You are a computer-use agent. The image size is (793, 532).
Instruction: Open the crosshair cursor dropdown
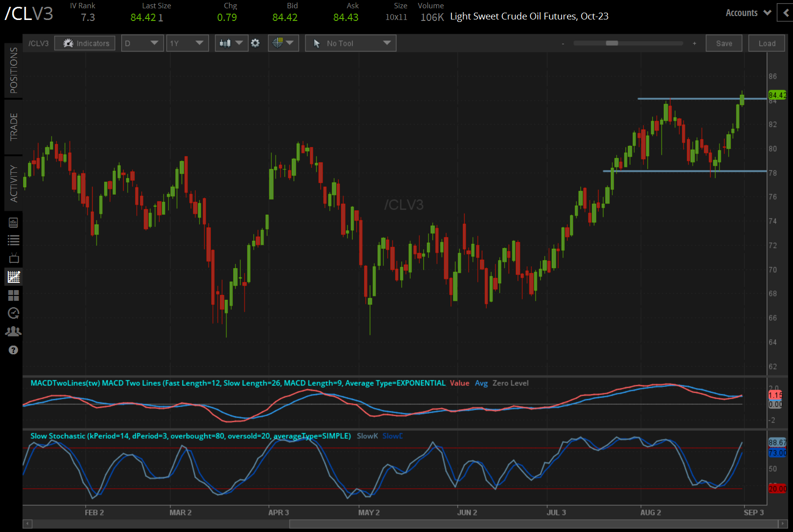[283, 43]
